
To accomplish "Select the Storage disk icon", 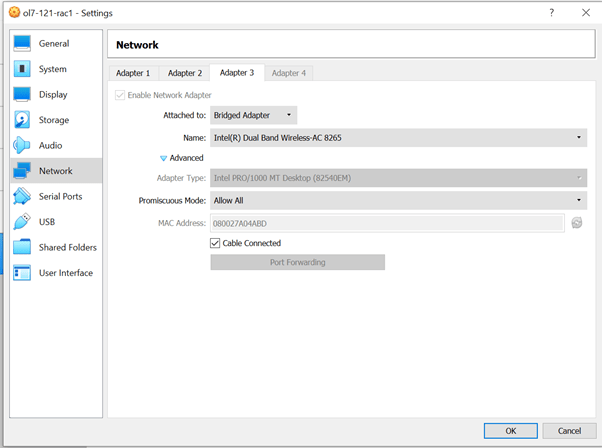I will (22, 120).
